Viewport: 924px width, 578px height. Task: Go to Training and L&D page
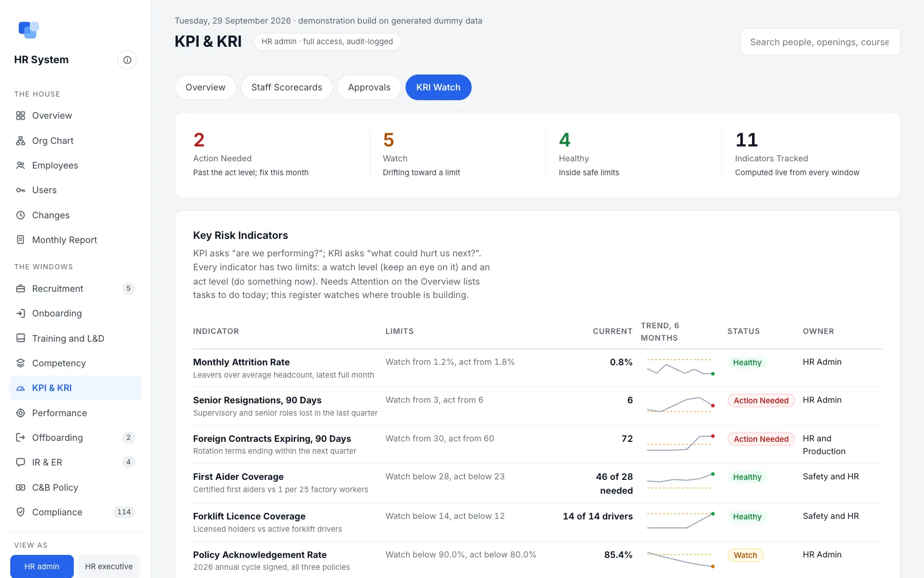(x=75, y=339)
